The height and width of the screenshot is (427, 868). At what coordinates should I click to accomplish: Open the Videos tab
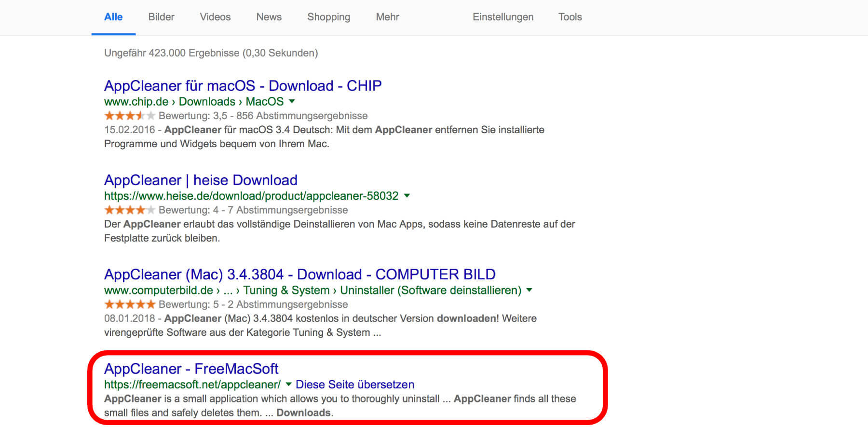coord(215,17)
